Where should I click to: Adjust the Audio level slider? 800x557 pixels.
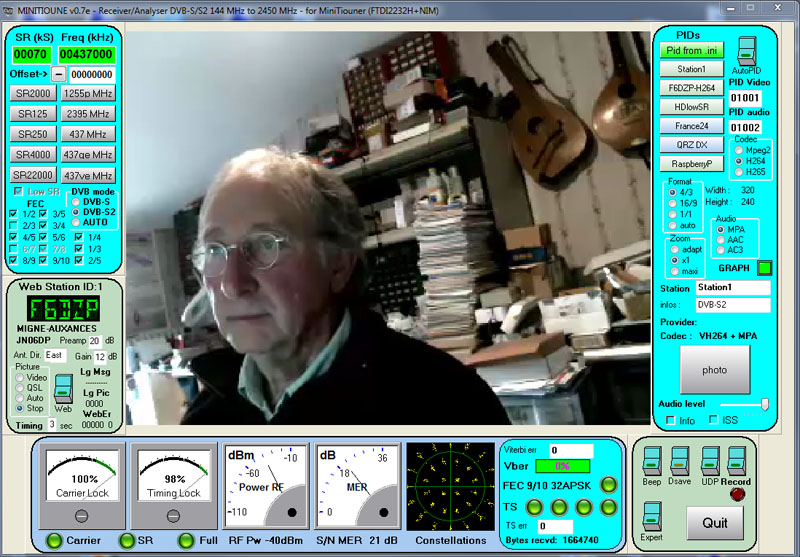[765, 403]
